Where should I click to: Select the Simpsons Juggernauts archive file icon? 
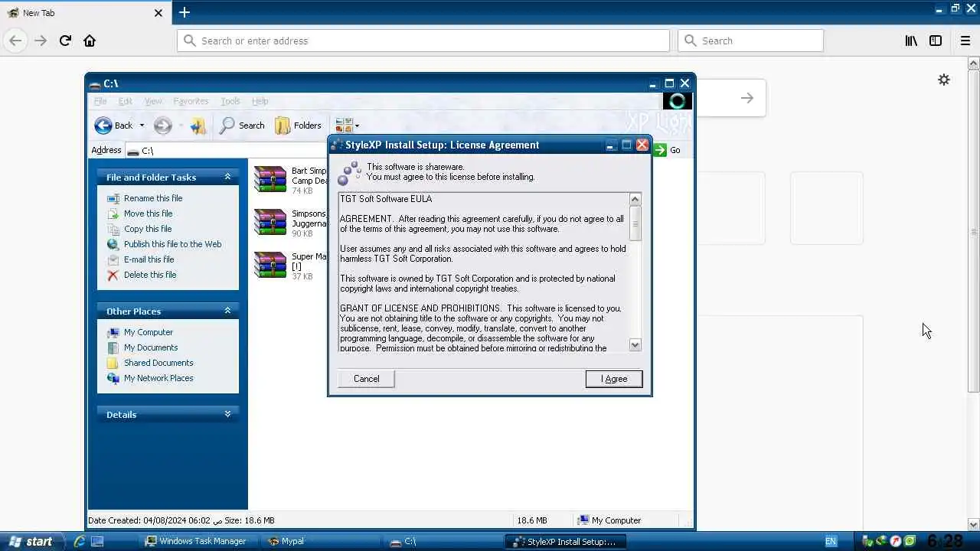(270, 223)
